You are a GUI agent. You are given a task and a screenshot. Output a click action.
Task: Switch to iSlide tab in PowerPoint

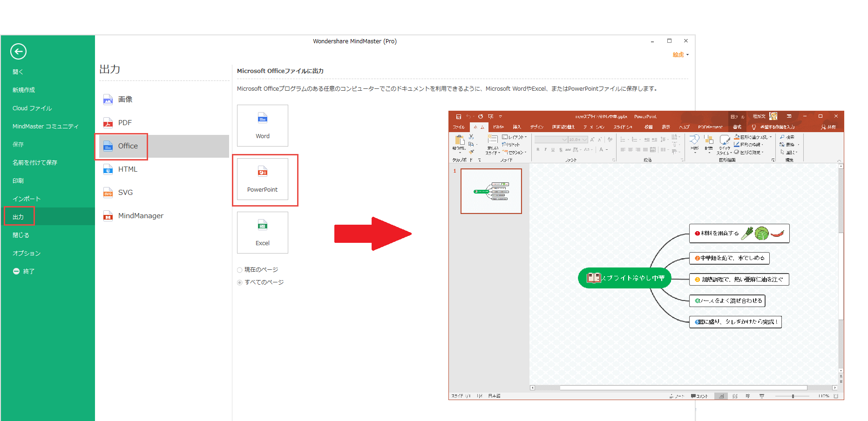click(498, 127)
